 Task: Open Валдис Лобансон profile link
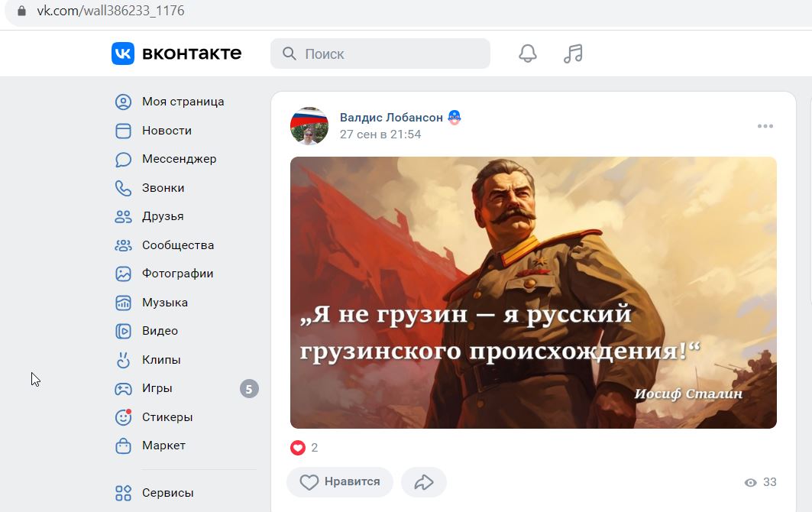pos(391,118)
